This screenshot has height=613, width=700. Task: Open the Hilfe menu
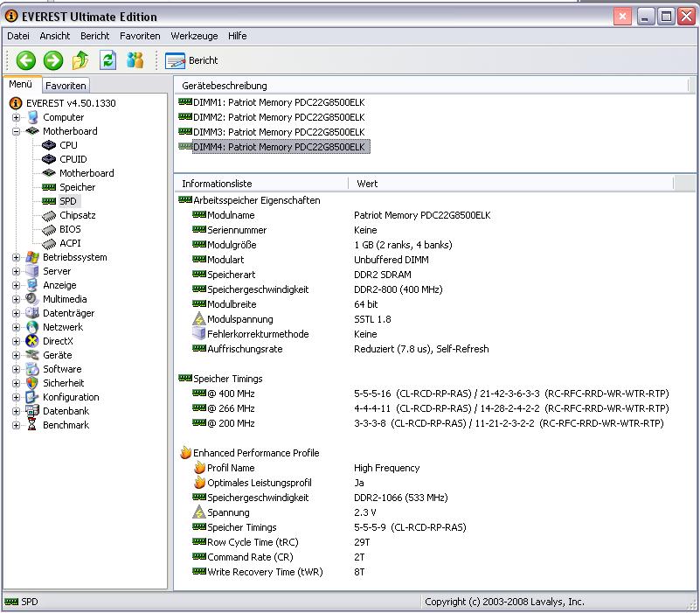(237, 36)
